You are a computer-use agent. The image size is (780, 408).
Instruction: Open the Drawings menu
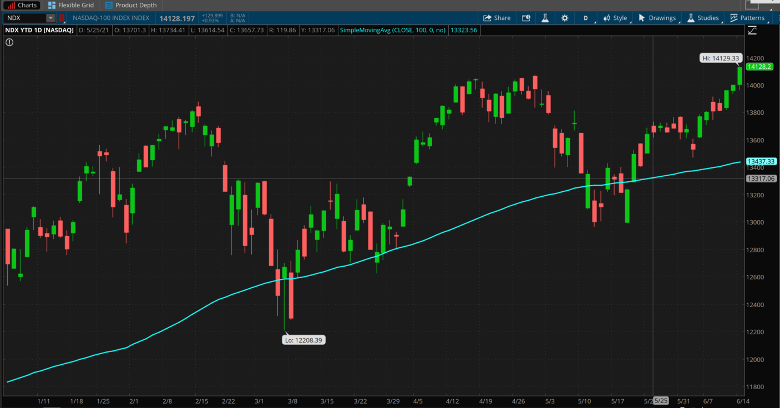tap(657, 18)
